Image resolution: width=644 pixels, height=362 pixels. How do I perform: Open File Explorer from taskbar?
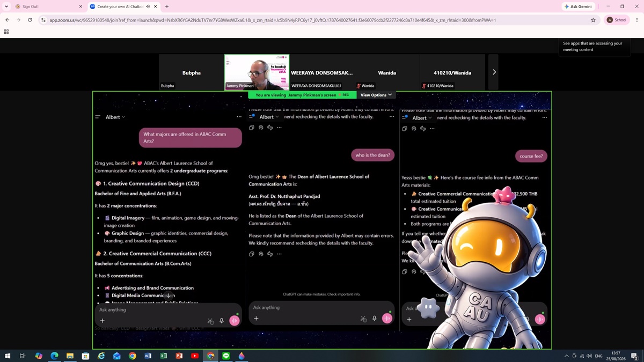70,356
